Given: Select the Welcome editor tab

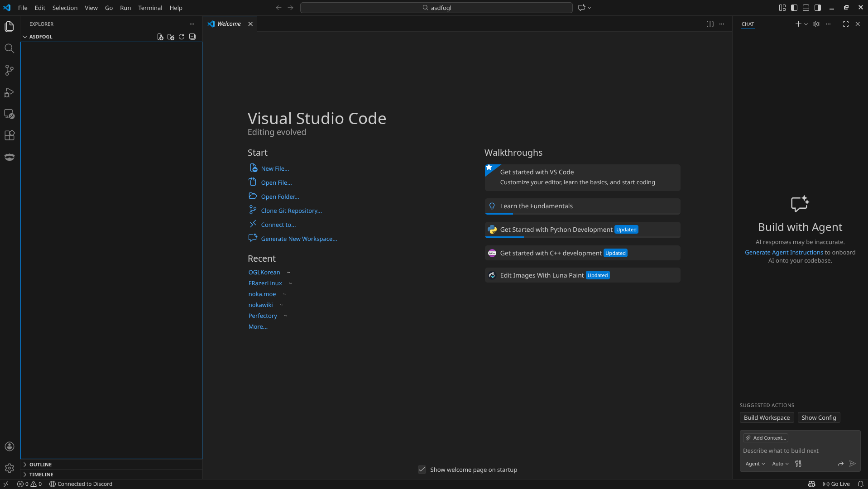Looking at the screenshot, I should [x=229, y=24].
